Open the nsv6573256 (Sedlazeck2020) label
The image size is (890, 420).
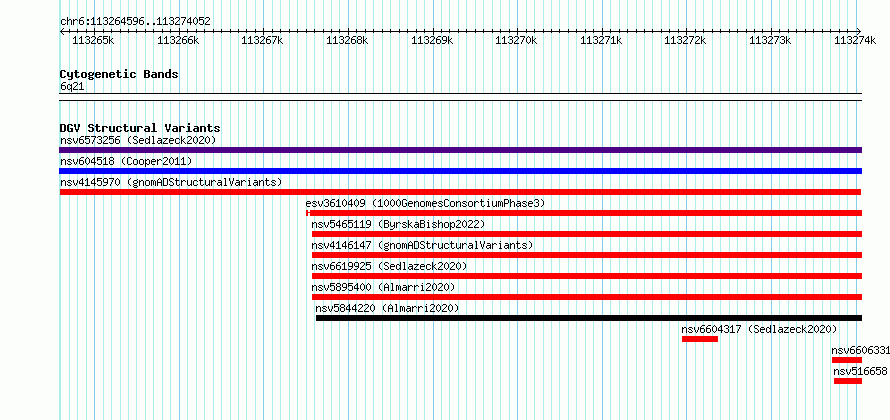point(138,140)
